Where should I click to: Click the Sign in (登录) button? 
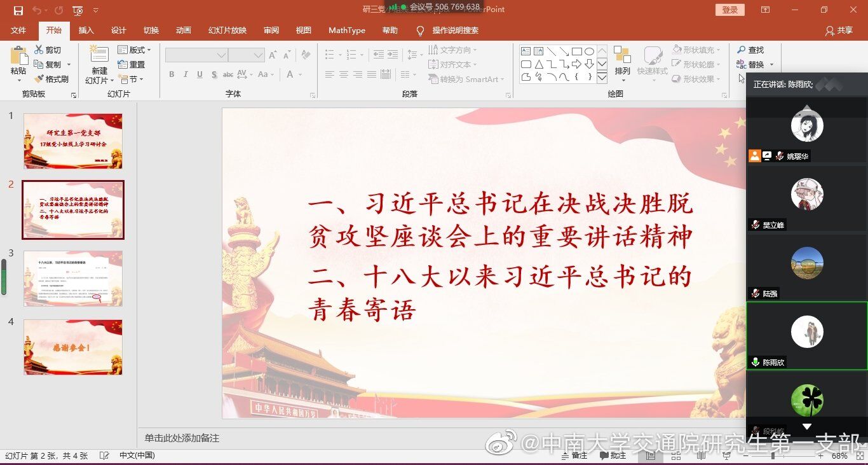[x=729, y=10]
